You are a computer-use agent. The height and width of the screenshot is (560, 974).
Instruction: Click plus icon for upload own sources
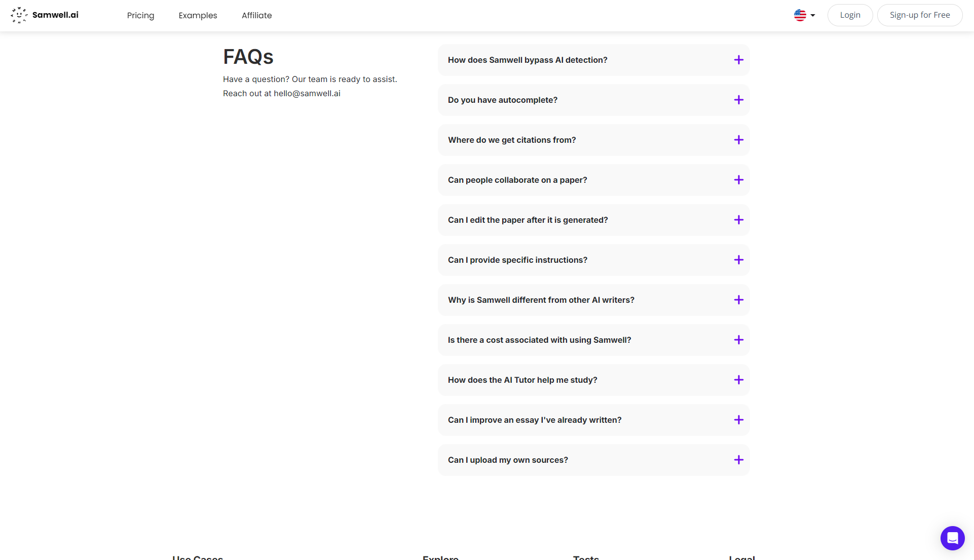[738, 460]
